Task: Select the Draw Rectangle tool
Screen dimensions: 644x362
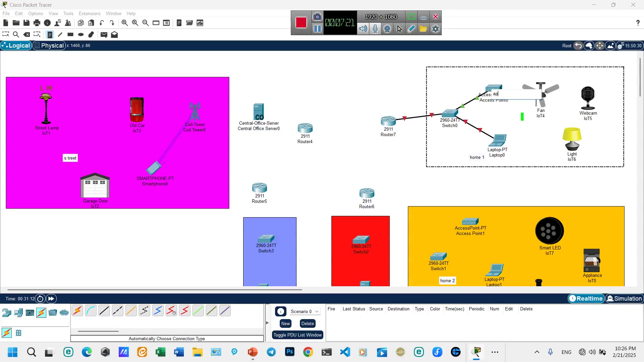Action: coord(70,35)
